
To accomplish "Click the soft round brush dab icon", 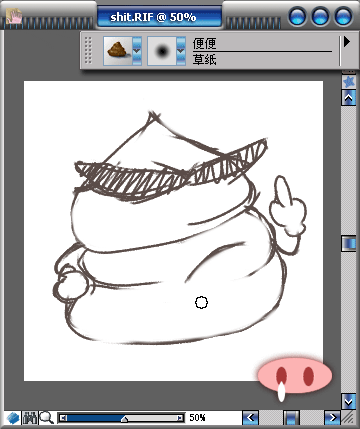I will 162,51.
